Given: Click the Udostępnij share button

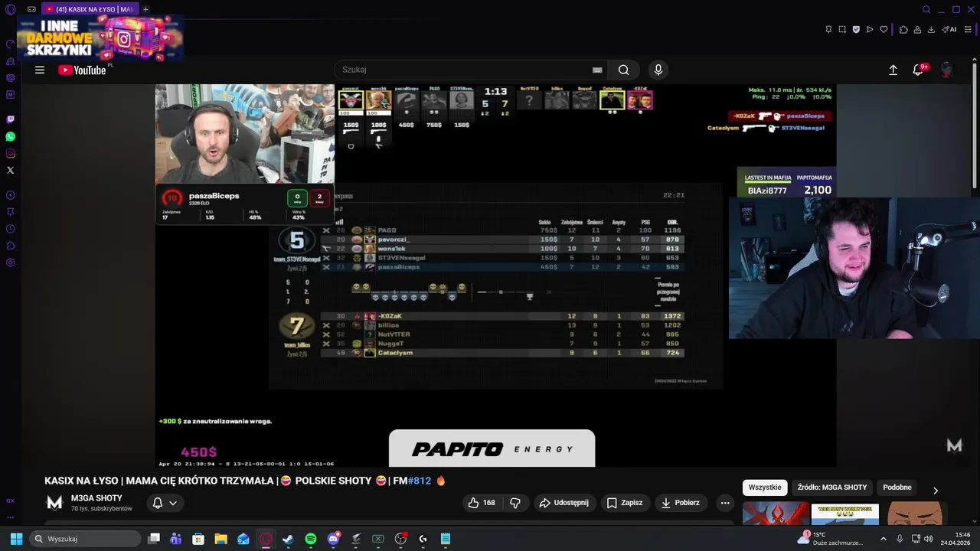Looking at the screenshot, I should (564, 503).
